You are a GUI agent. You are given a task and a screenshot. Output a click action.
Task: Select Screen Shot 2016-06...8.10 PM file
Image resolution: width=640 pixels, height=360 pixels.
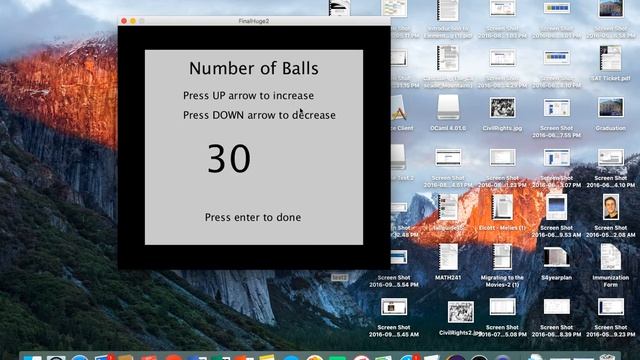pos(556,58)
